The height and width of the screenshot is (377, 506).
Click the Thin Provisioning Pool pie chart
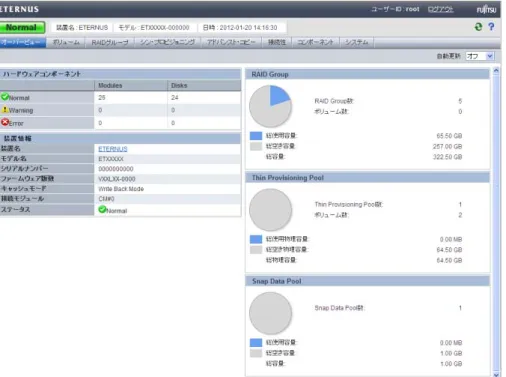pyautogui.click(x=270, y=210)
